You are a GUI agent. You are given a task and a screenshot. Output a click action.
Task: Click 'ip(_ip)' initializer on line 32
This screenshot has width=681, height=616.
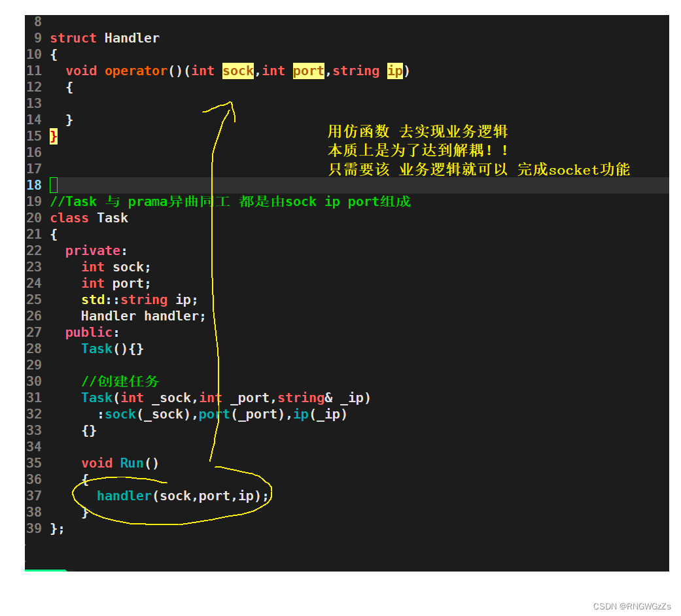[x=320, y=415]
